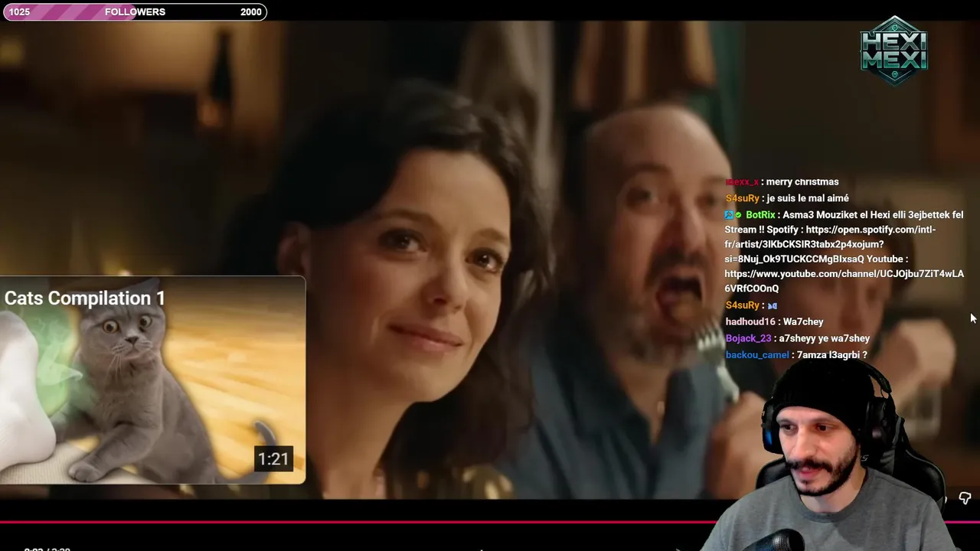Click the "Cats Compilation 1" title text
Viewport: 980px width, 551px height.
pos(85,298)
